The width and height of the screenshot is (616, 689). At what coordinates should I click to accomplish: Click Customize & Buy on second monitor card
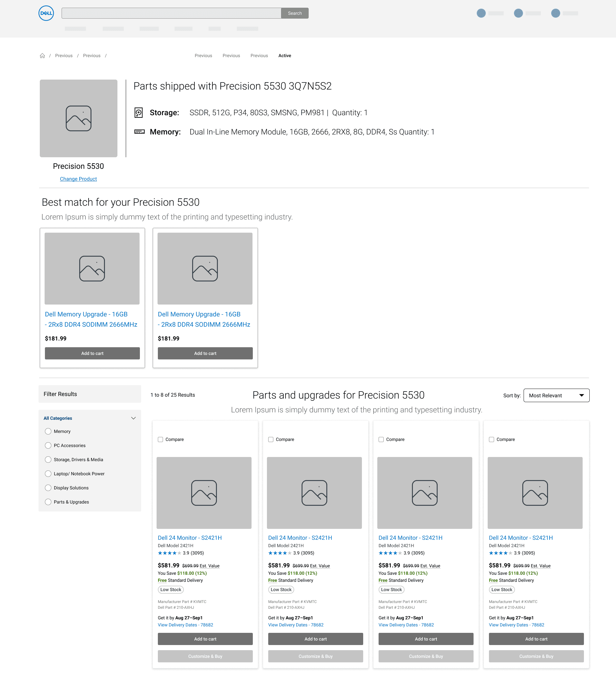316,657
